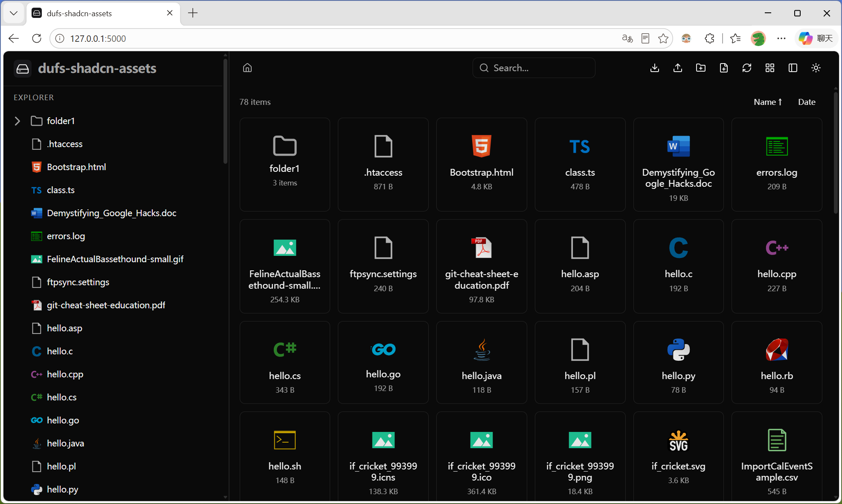The image size is (842, 504).
Task: Open the folder1 card
Action: 285,165
